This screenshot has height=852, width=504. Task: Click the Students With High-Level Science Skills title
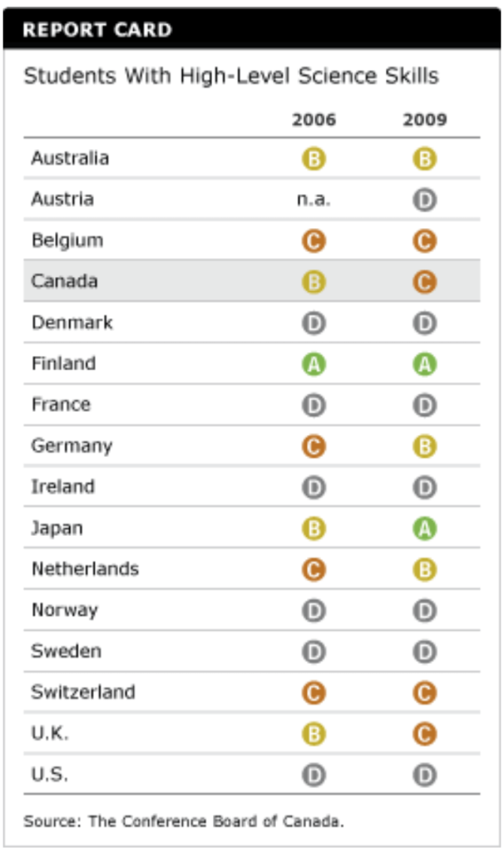tap(230, 77)
